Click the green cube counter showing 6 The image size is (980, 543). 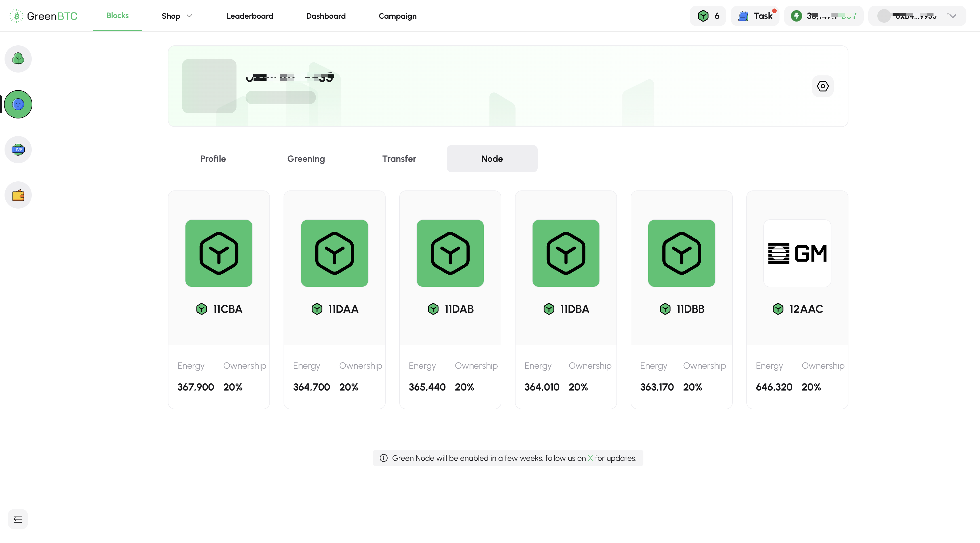pos(707,16)
